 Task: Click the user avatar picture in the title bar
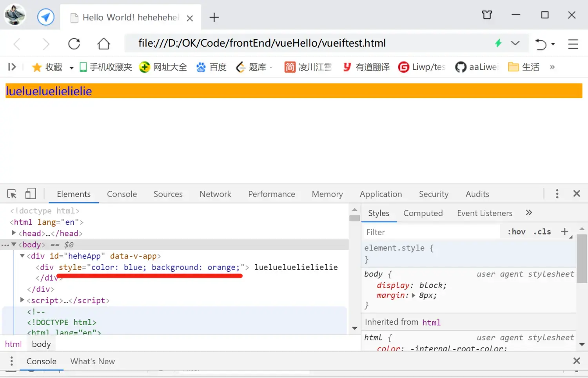tap(15, 15)
